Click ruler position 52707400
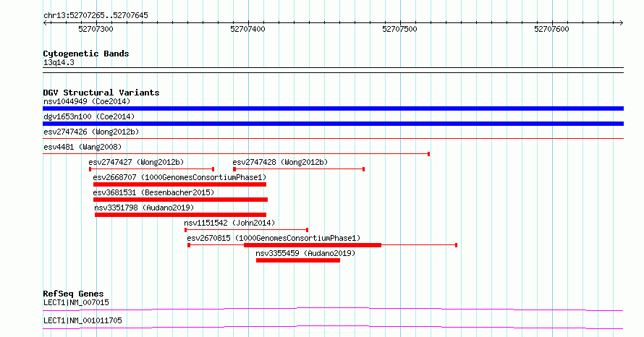The width and height of the screenshot is (644, 337). [247, 29]
